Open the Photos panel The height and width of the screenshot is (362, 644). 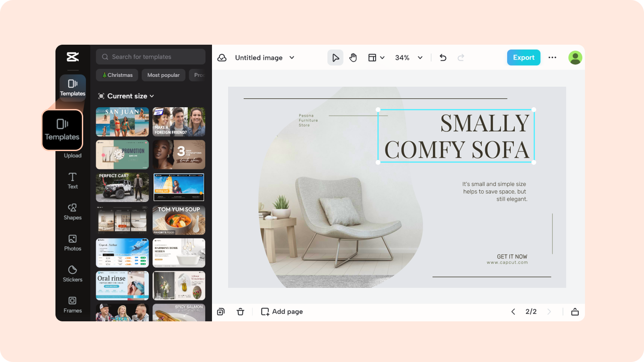[72, 243]
